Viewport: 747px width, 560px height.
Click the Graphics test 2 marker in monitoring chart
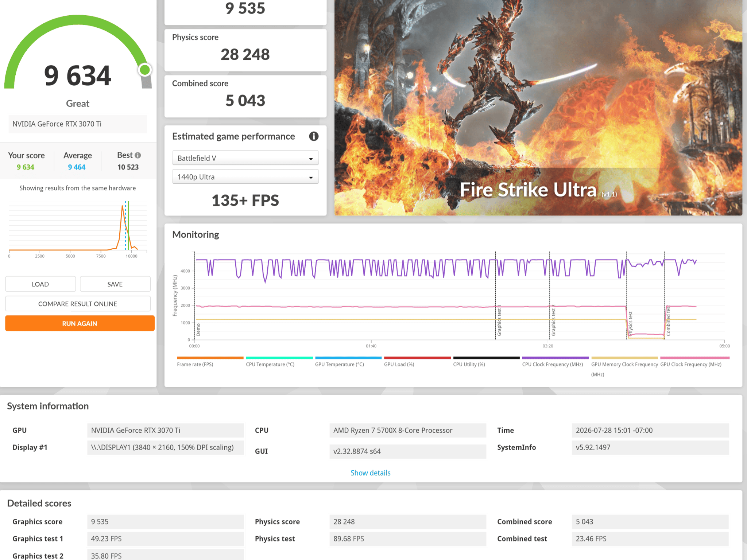(x=553, y=321)
